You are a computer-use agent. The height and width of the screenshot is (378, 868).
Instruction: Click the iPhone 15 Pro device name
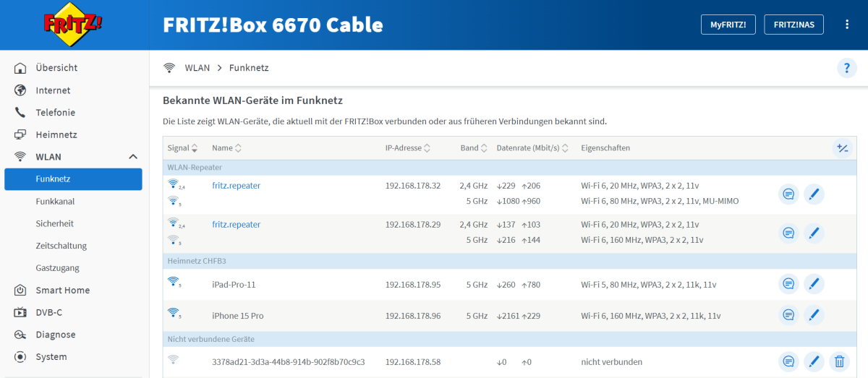point(237,316)
